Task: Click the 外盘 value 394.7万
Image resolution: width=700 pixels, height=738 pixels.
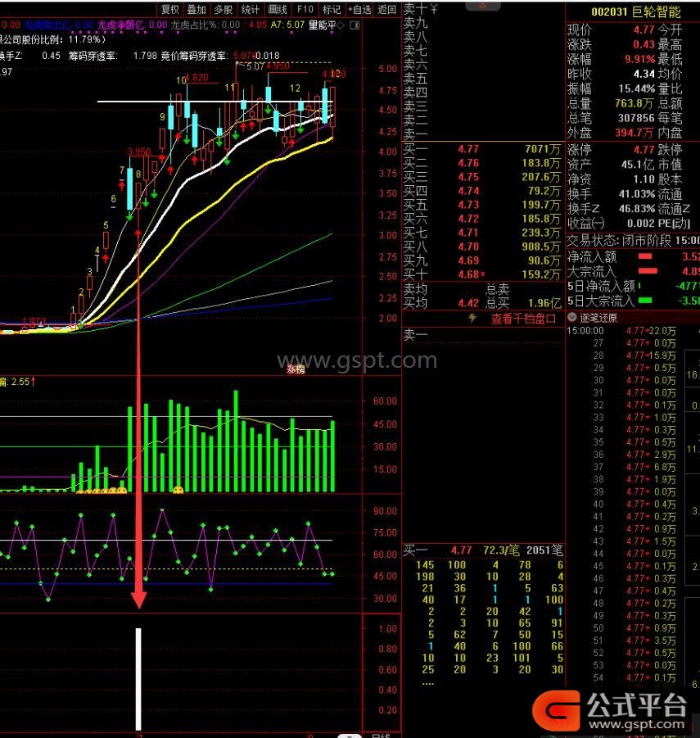Action: (x=635, y=132)
